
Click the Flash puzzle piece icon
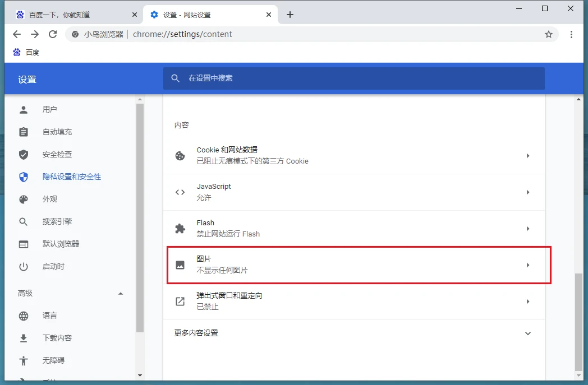click(180, 229)
